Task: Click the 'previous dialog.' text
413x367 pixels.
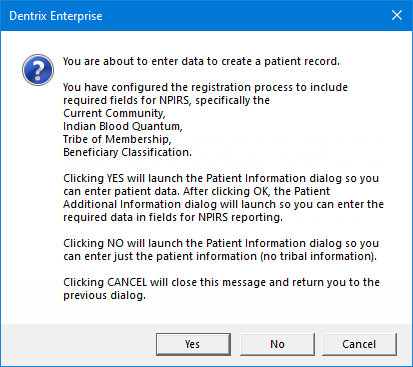Action: (104, 295)
